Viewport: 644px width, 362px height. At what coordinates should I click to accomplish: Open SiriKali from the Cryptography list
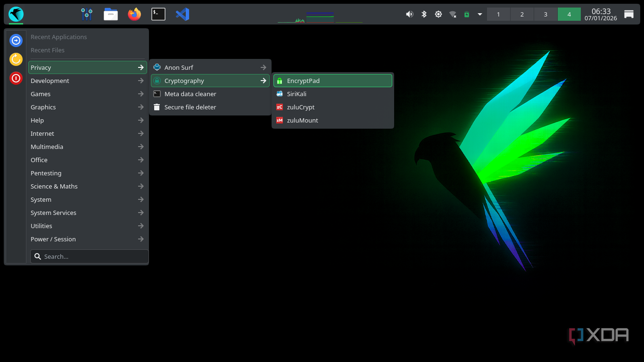tap(297, 94)
